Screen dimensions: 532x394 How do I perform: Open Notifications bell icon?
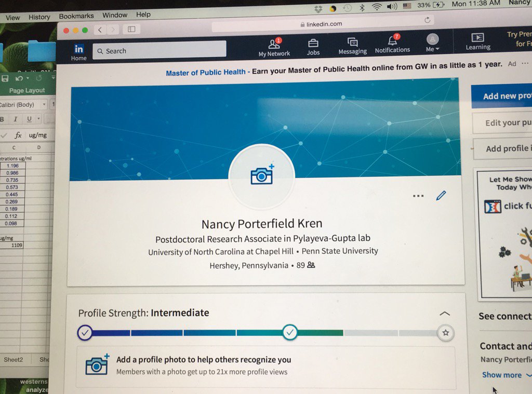point(393,44)
